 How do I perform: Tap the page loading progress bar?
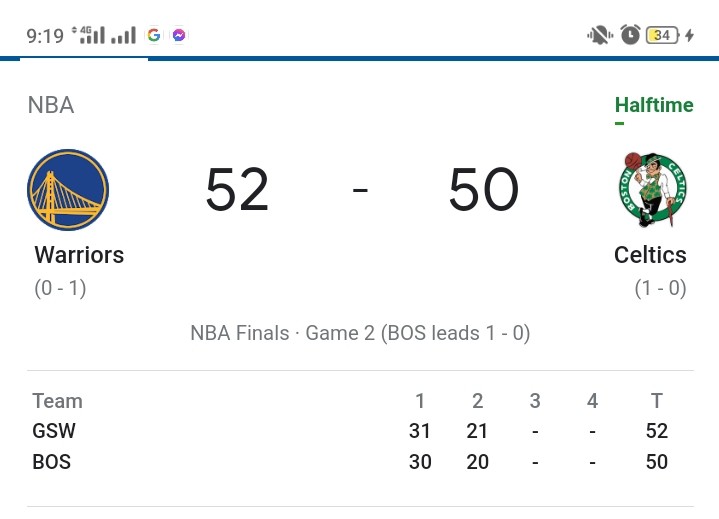(360, 58)
